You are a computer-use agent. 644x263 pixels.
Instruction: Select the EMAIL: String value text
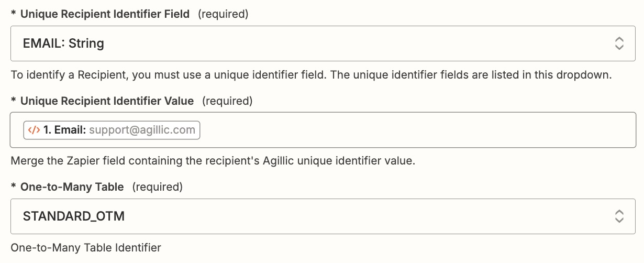pyautogui.click(x=63, y=43)
